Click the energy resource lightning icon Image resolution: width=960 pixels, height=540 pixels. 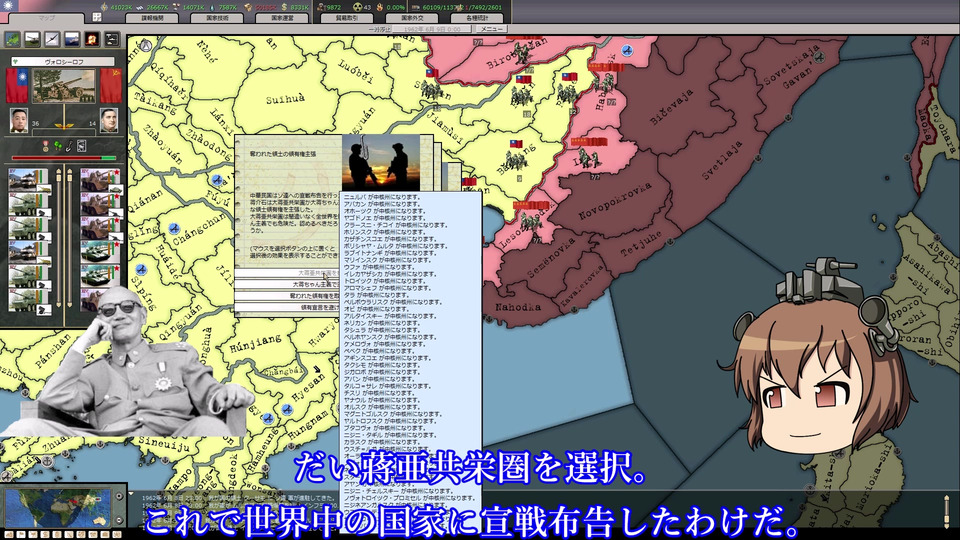pos(104,7)
